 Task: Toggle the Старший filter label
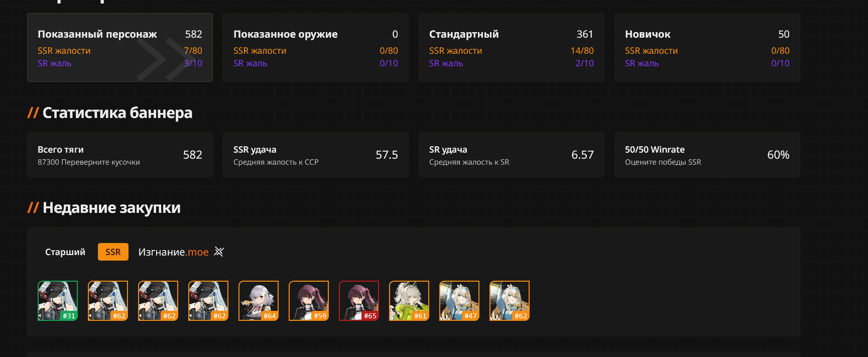click(x=65, y=252)
